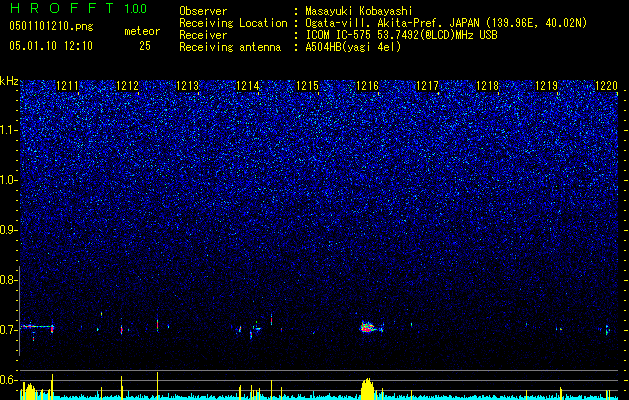This screenshot has height=400, width=629.
Task: Click the 1215 time marker
Action: click(x=307, y=85)
